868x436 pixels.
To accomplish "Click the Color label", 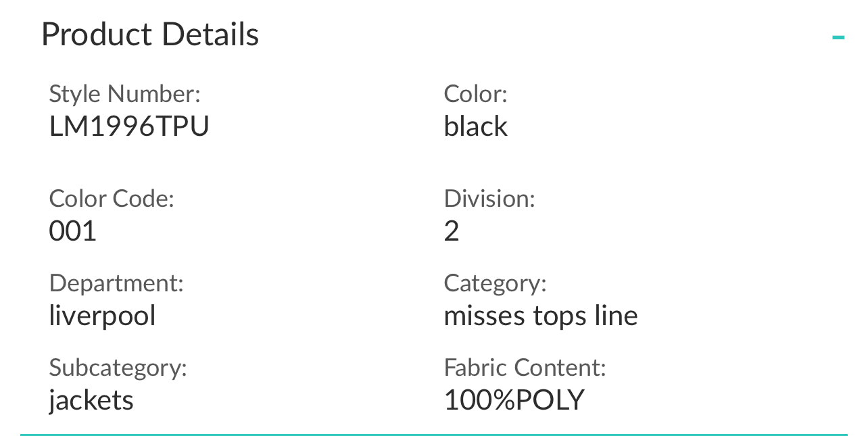I will point(475,94).
